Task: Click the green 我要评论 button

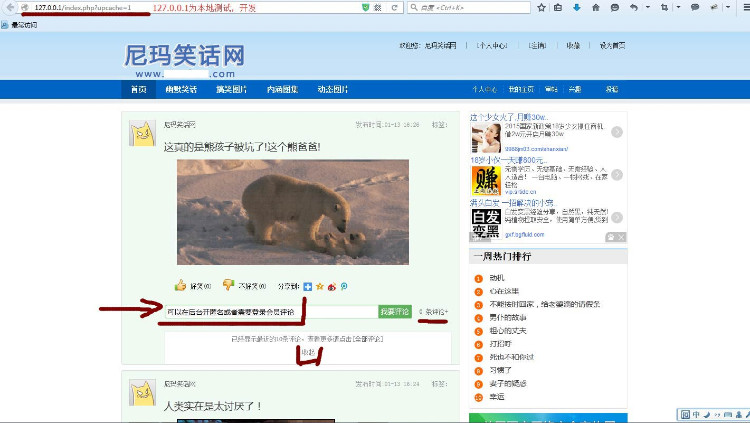Action: (395, 312)
